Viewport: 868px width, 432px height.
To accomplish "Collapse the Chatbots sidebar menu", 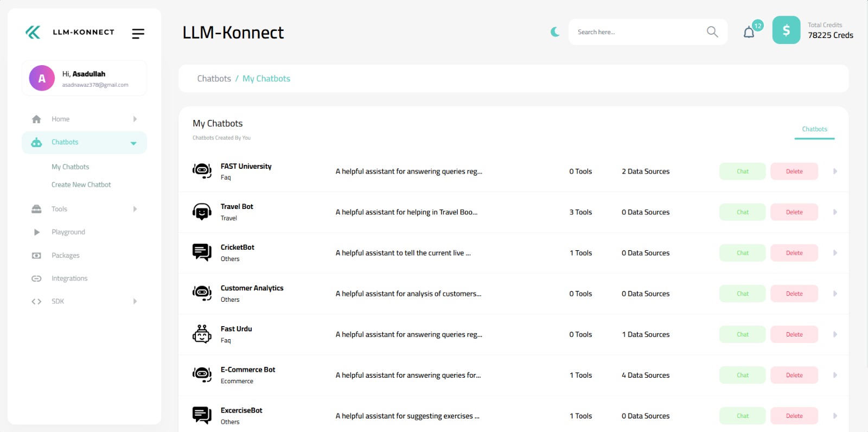I will click(133, 143).
